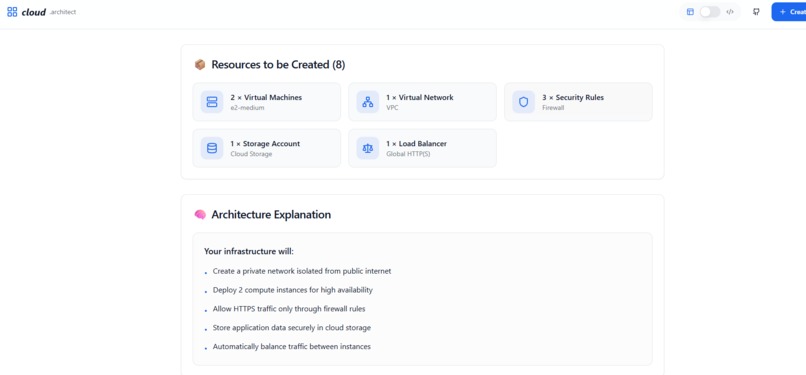Screen dimensions: 806x375
Task: Click the "Resources to be Created (8)" heading
Action: click(x=278, y=65)
